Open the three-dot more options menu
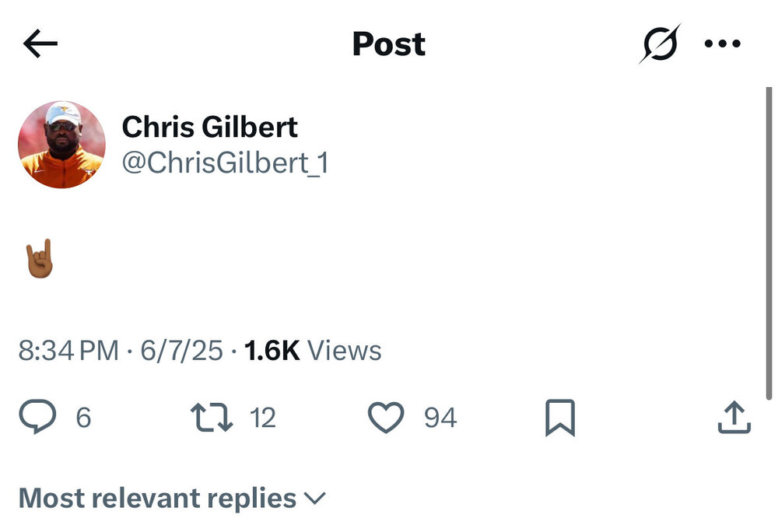The height and width of the screenshot is (532, 778). 723,44
